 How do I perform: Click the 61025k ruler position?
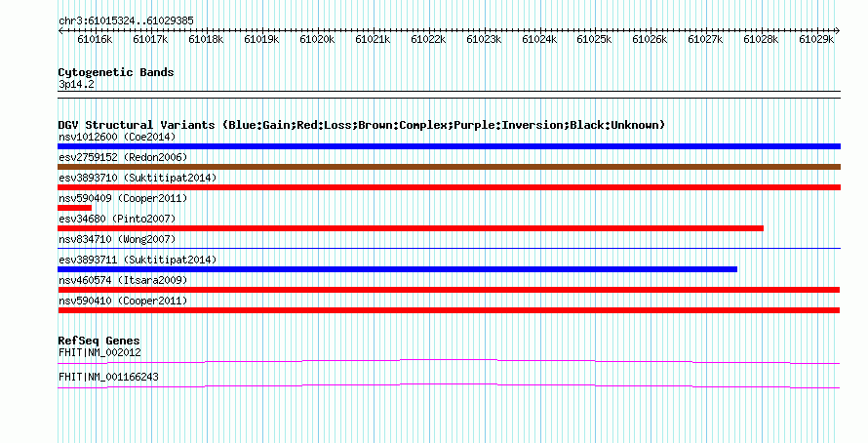pos(595,39)
